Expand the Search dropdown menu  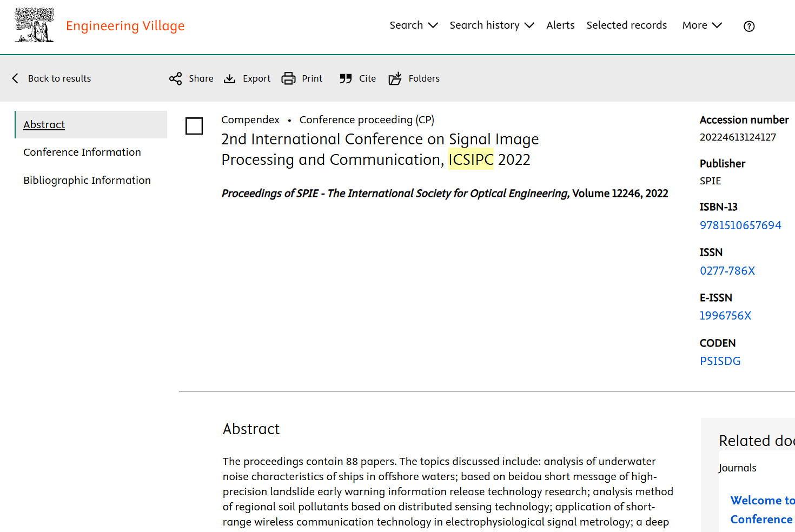[414, 25]
